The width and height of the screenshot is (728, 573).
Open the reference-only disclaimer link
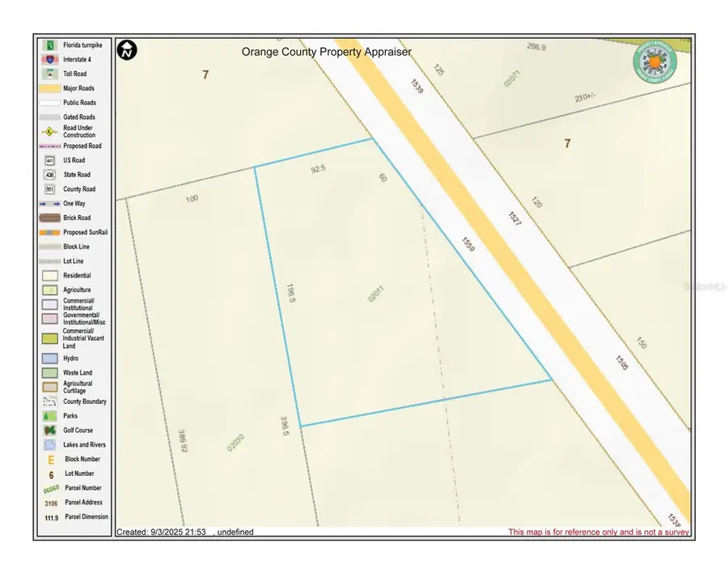click(597, 533)
